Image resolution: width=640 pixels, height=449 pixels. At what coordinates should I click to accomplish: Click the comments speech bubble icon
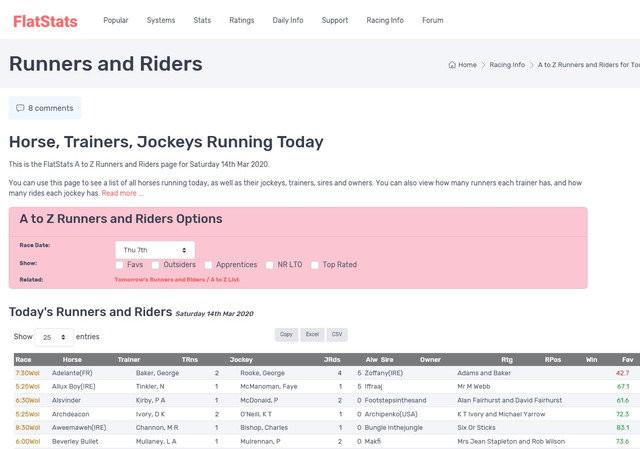20,108
